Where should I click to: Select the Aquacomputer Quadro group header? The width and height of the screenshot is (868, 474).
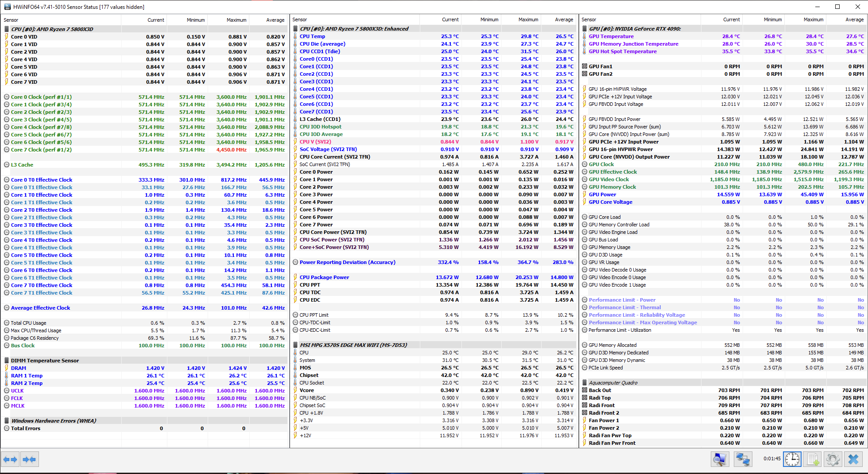coord(723,383)
